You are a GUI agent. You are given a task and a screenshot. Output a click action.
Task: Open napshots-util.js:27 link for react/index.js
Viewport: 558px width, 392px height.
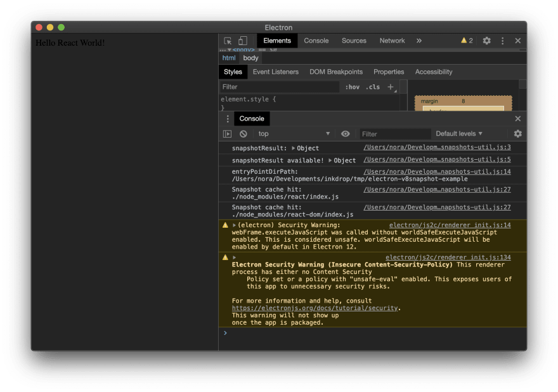click(x=437, y=190)
